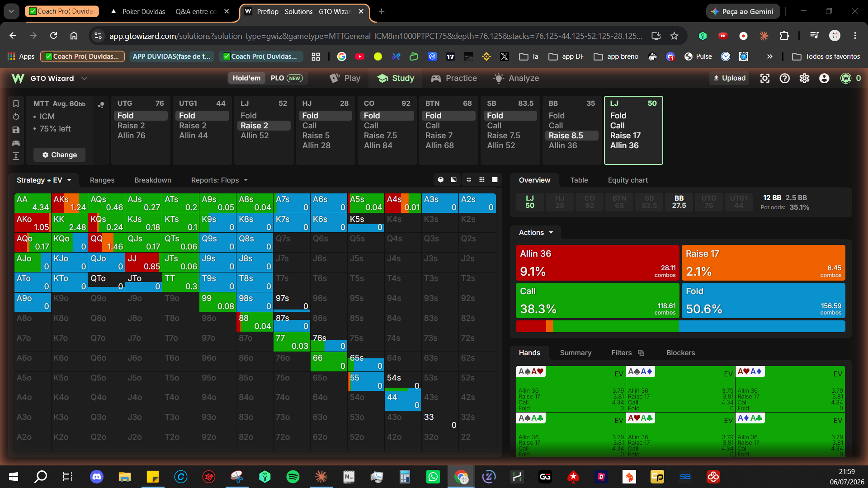Select the BB 27.5 position in Overview

(x=679, y=202)
